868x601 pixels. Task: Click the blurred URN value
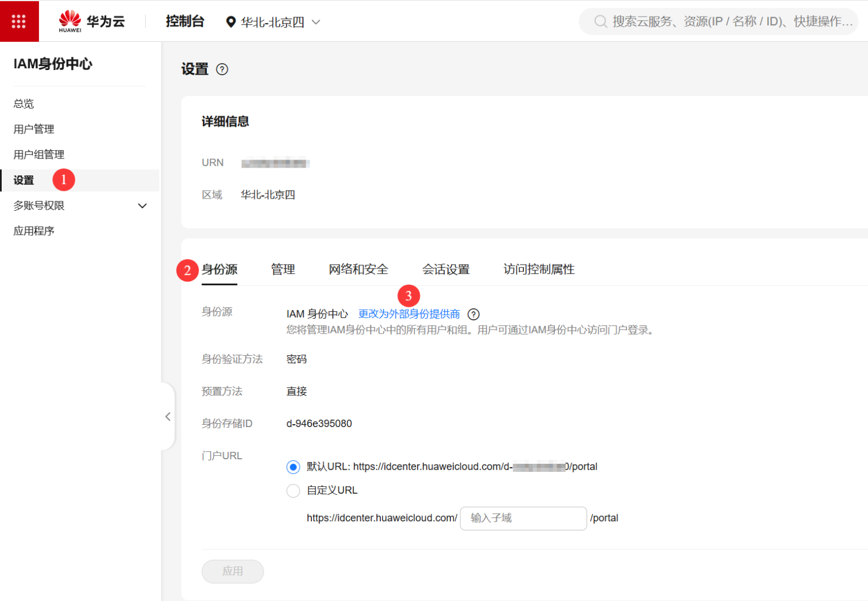tap(276, 163)
